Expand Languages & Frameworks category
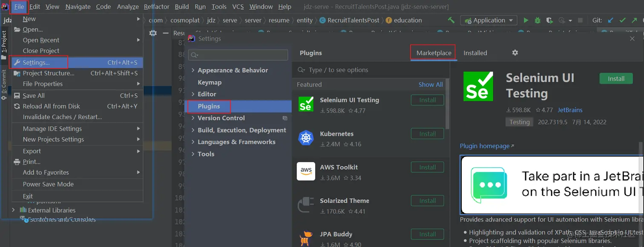Screen dimensions: 644x247 [193, 142]
